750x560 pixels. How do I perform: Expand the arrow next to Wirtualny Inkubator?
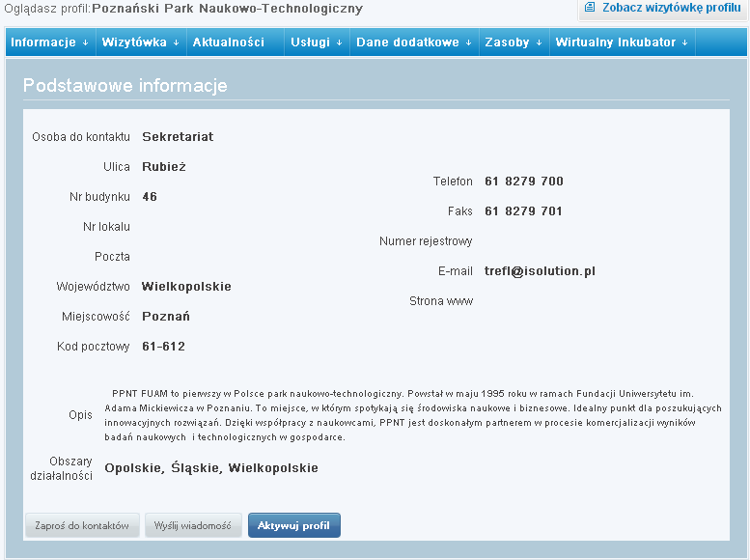[685, 42]
